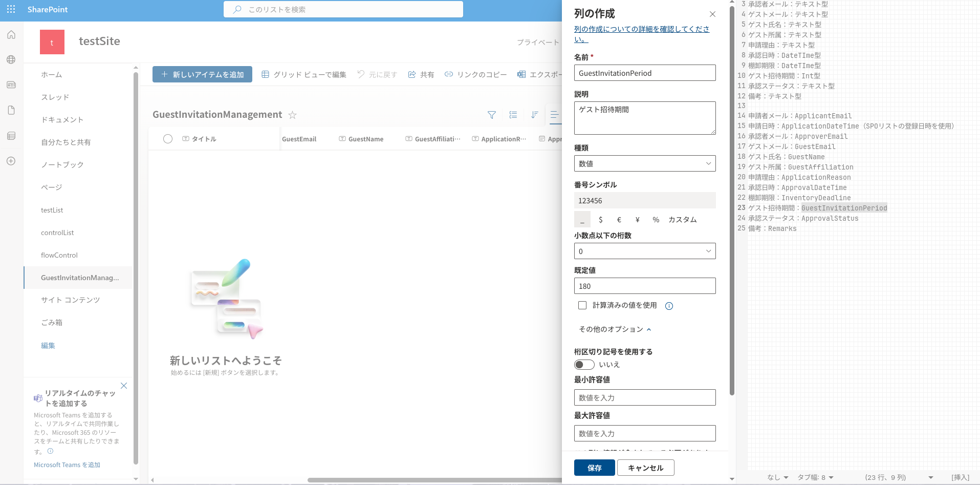Click the キャンセル button
980x485 pixels.
coord(645,468)
